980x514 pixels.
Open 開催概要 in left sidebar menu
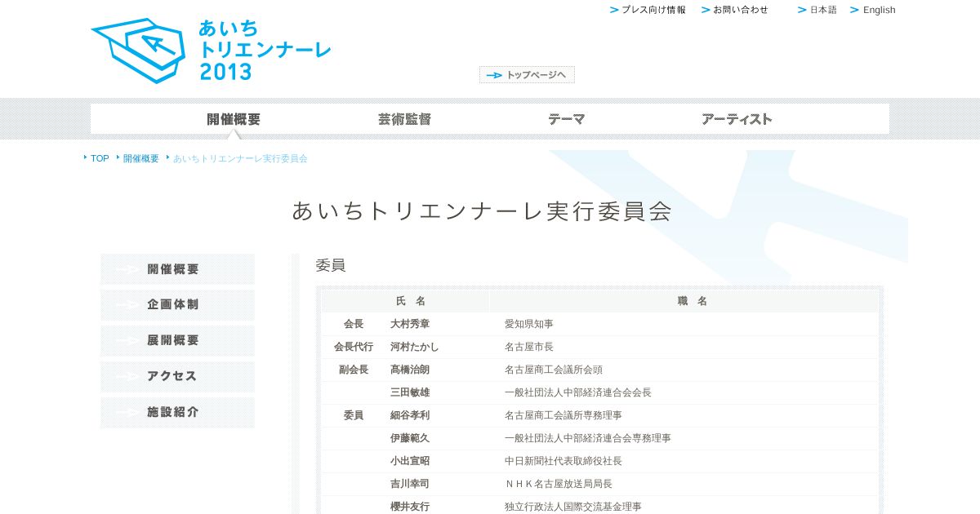coord(177,269)
